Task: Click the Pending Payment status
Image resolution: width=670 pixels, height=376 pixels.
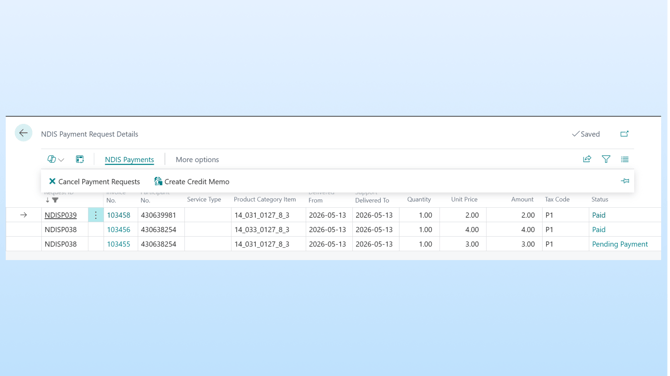Action: [620, 244]
